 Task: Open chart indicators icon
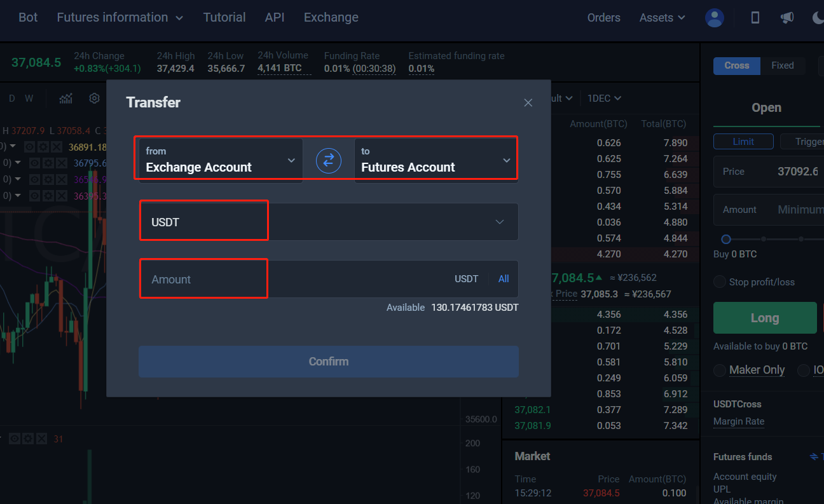tap(65, 99)
